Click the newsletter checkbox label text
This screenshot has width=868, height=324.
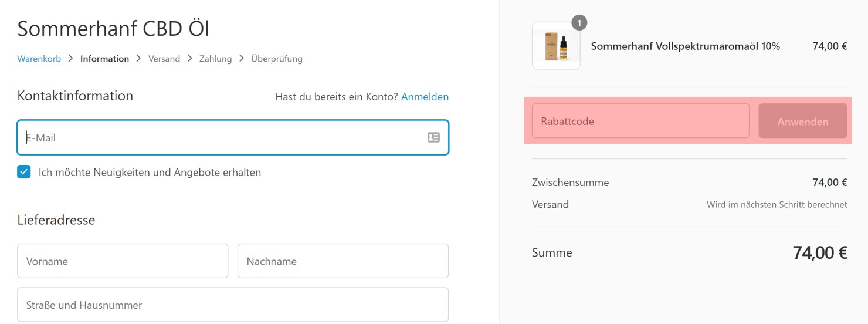(x=150, y=173)
